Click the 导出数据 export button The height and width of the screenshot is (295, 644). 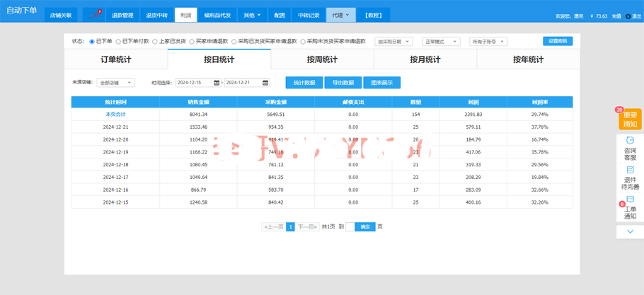pyautogui.click(x=343, y=83)
